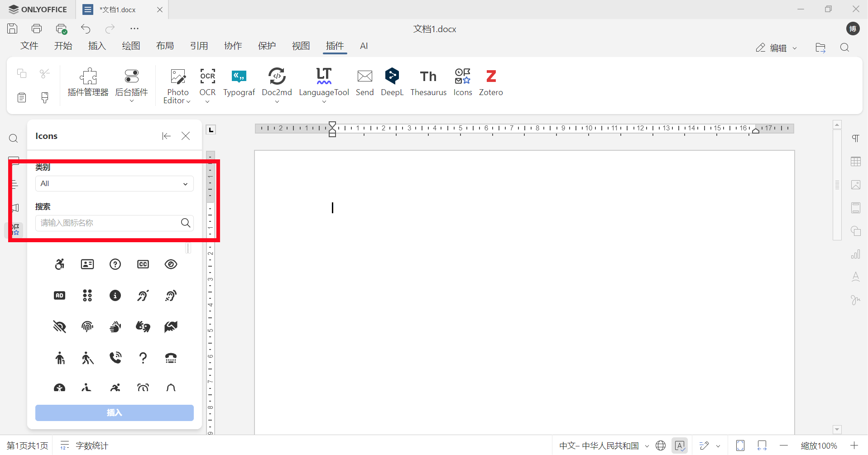Open image settings in the right sidebar

click(x=856, y=185)
